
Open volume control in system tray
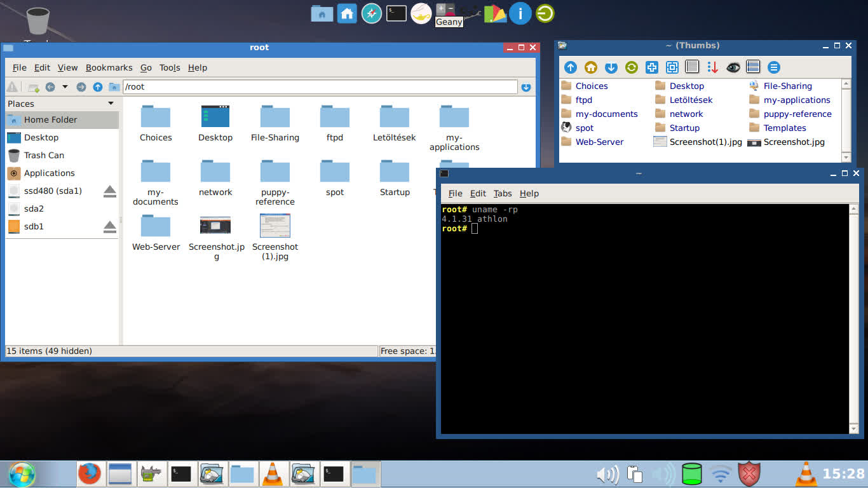[x=607, y=474]
